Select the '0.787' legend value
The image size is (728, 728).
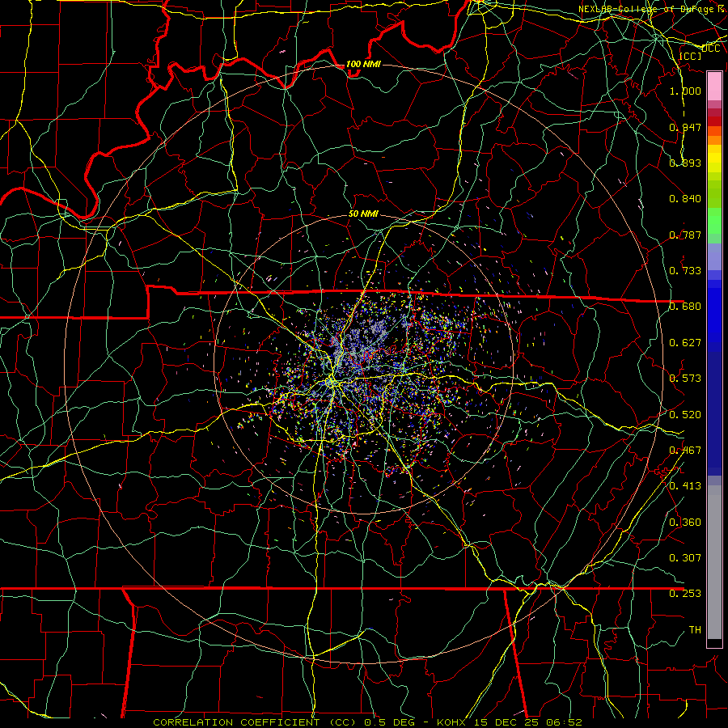(685, 235)
